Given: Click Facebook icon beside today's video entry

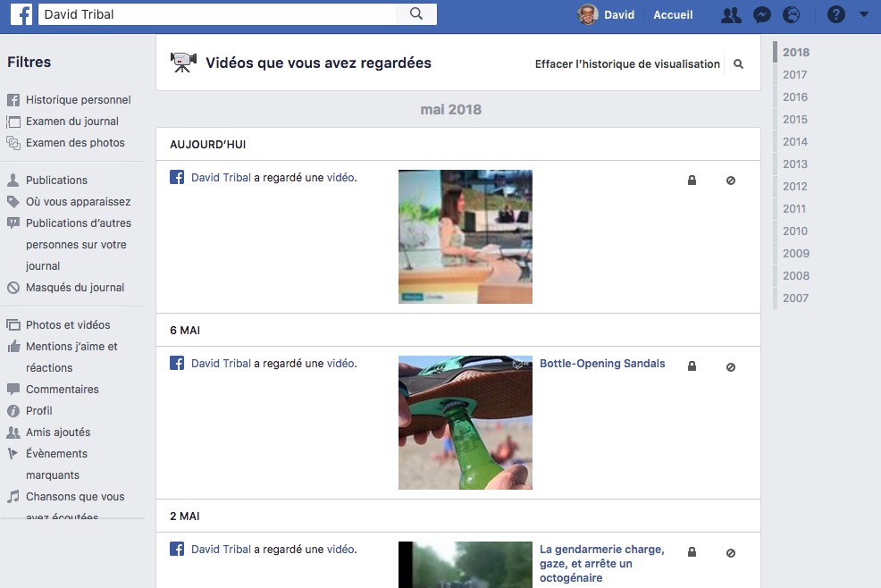Looking at the screenshot, I should [177, 177].
